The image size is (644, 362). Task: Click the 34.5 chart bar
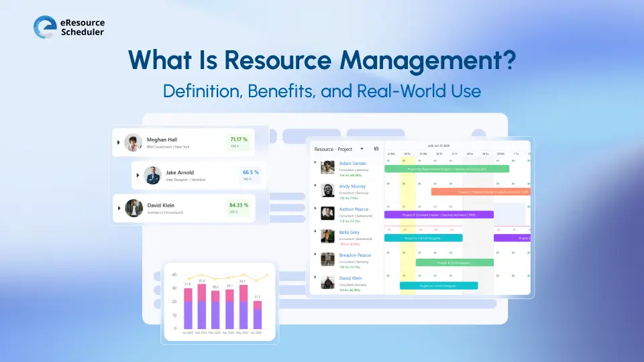pos(243,306)
